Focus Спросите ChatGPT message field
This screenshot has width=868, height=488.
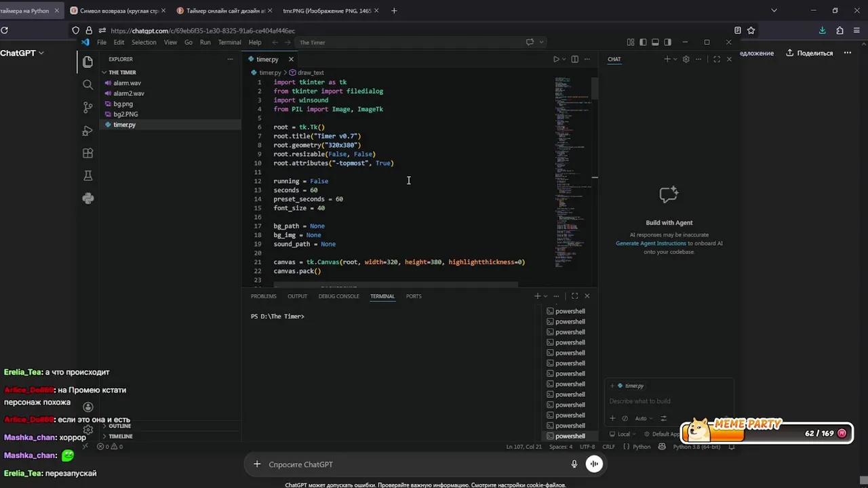click(x=414, y=464)
